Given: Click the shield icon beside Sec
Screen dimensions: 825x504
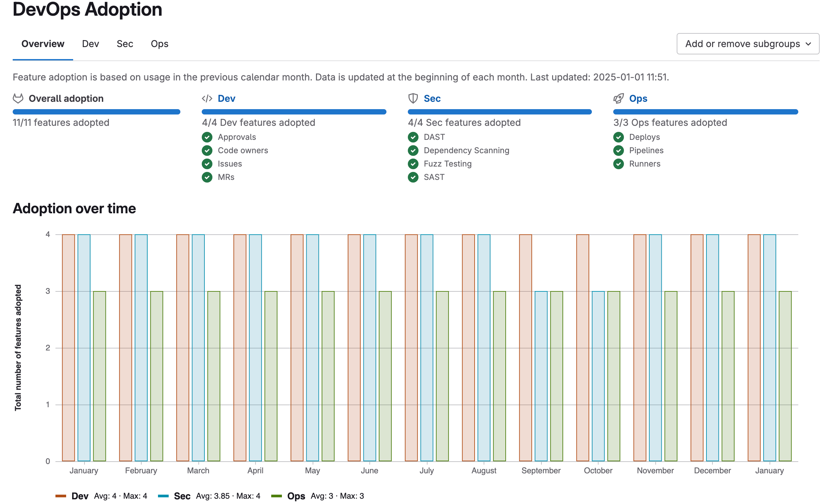Looking at the screenshot, I should [413, 98].
